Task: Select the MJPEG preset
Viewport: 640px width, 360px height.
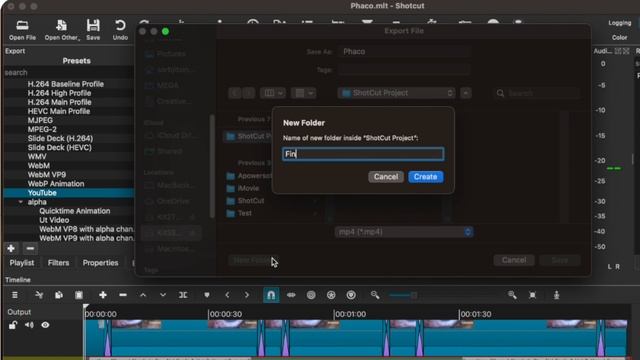Action: point(40,120)
